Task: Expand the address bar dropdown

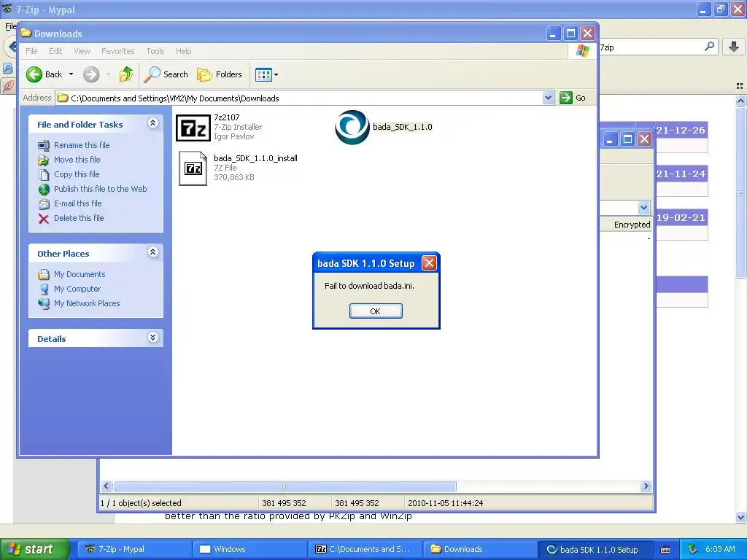Action: click(548, 98)
